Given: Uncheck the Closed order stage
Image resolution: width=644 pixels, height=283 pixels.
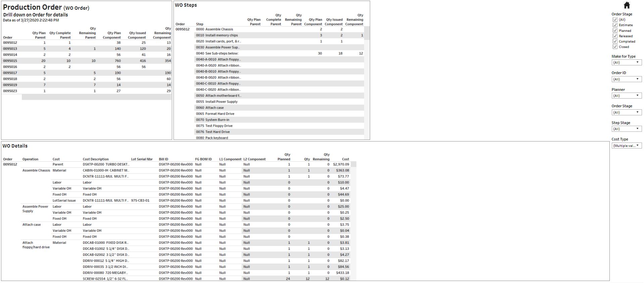Looking at the screenshot, I should tap(615, 47).
